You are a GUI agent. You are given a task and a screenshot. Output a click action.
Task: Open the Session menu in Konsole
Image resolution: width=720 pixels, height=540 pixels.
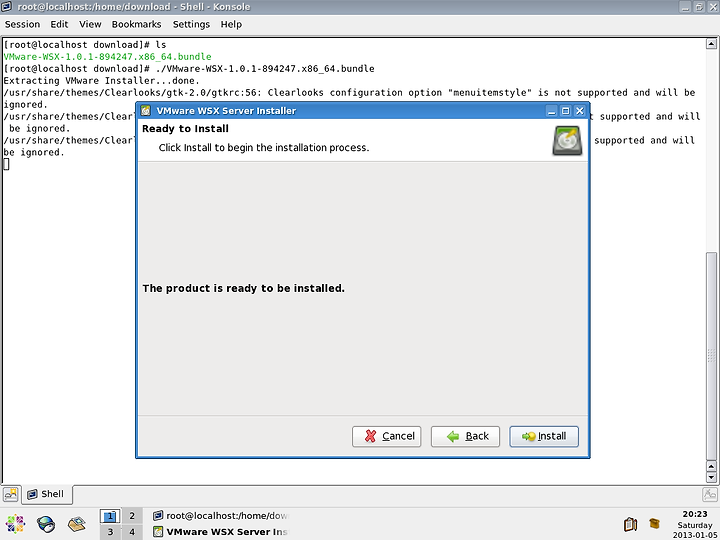pos(22,24)
